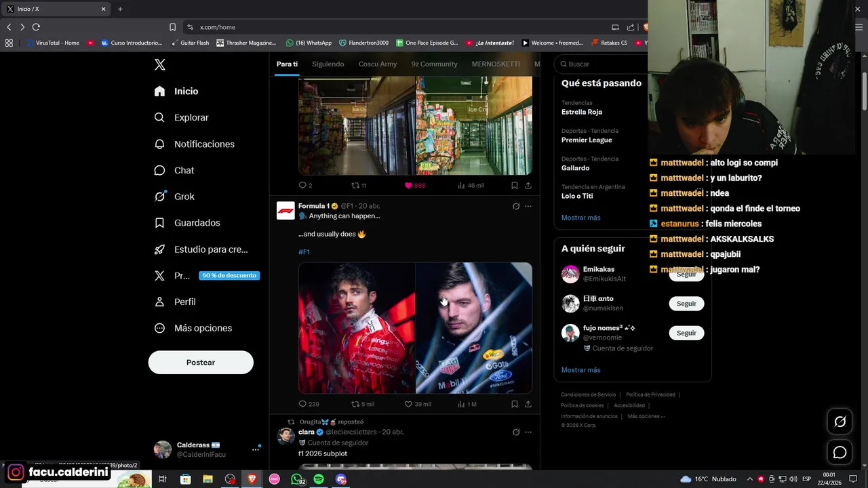The image size is (868, 488).
Task: Open Grok in left sidebar
Action: click(x=174, y=197)
